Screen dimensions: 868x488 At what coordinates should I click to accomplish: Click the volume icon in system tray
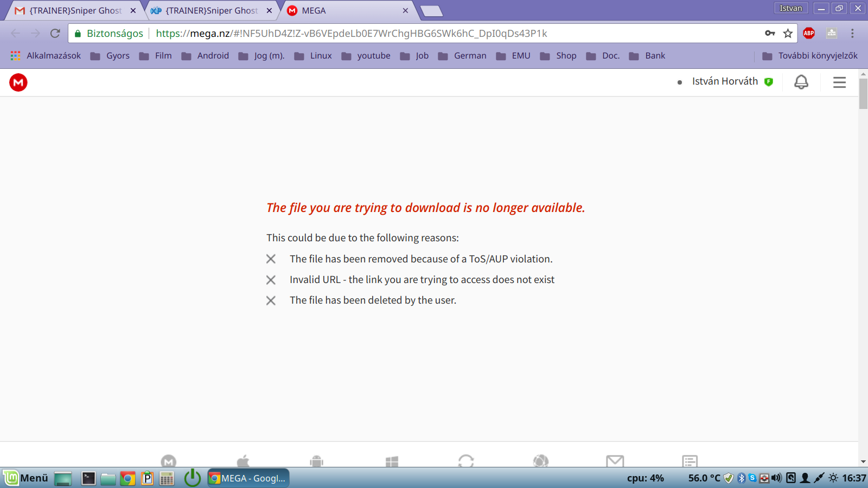(x=777, y=478)
